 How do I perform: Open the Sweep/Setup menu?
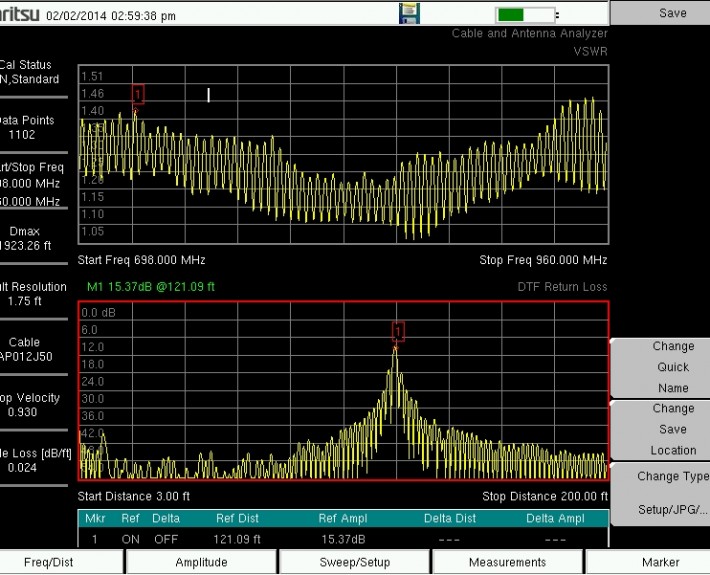point(355,562)
